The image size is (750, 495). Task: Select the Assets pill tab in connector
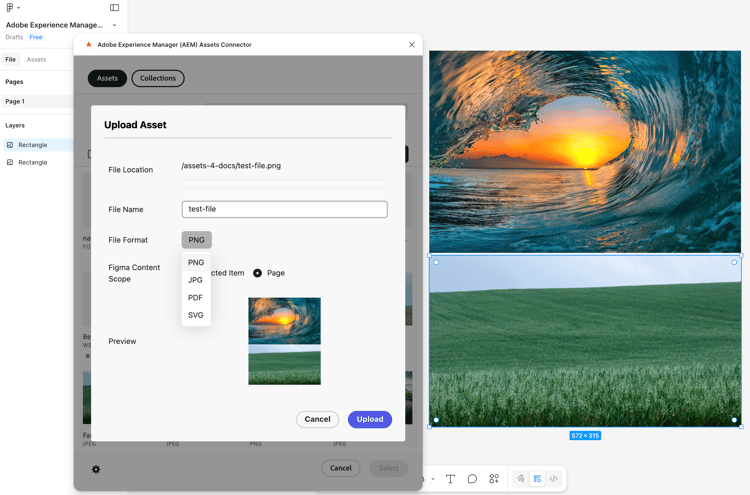coord(107,78)
